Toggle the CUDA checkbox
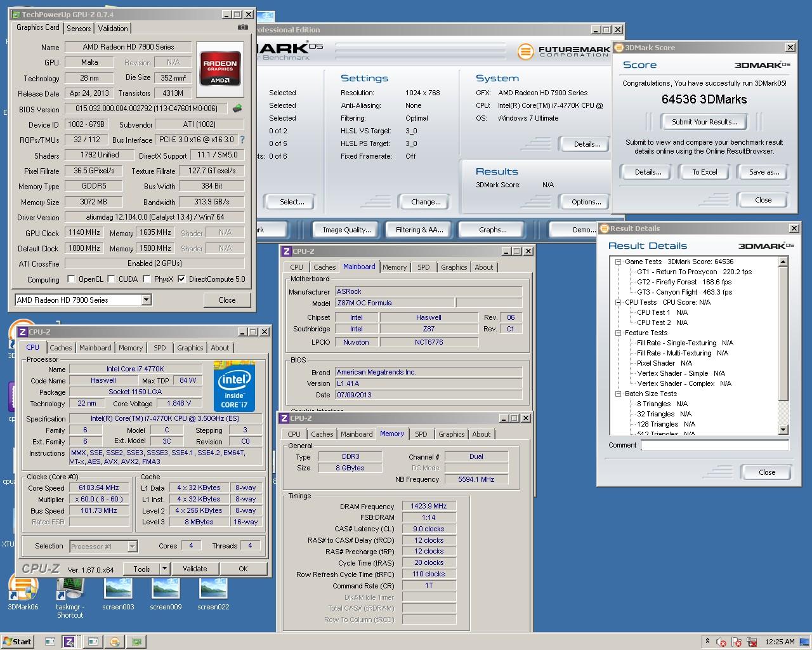The image size is (812, 650). point(111,279)
